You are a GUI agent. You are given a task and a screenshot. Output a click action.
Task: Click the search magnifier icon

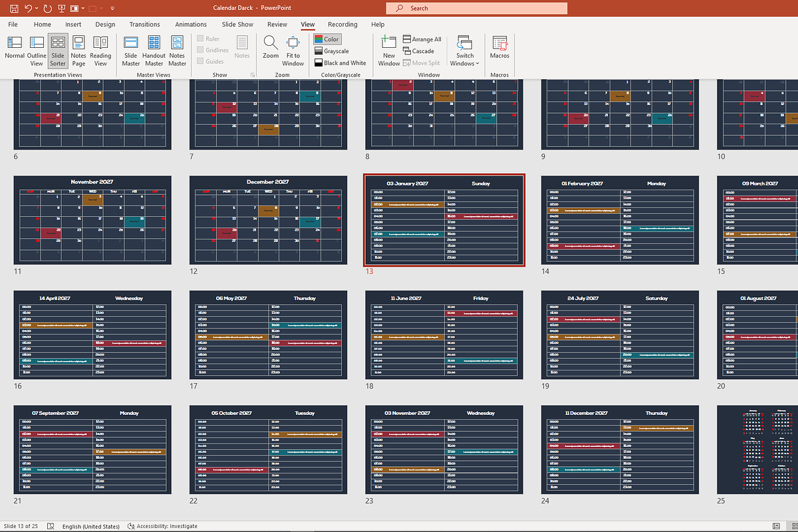point(399,9)
